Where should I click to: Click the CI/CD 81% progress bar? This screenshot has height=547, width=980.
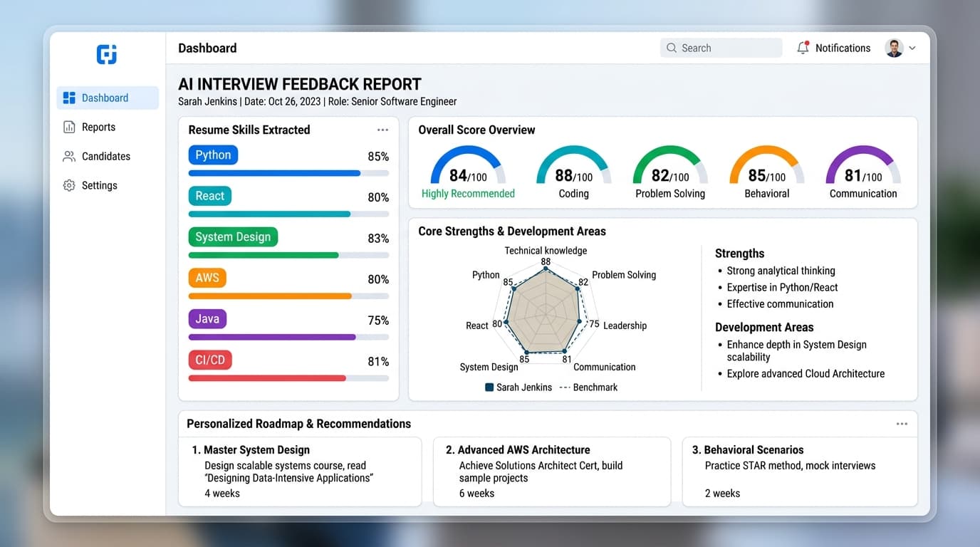[288, 378]
